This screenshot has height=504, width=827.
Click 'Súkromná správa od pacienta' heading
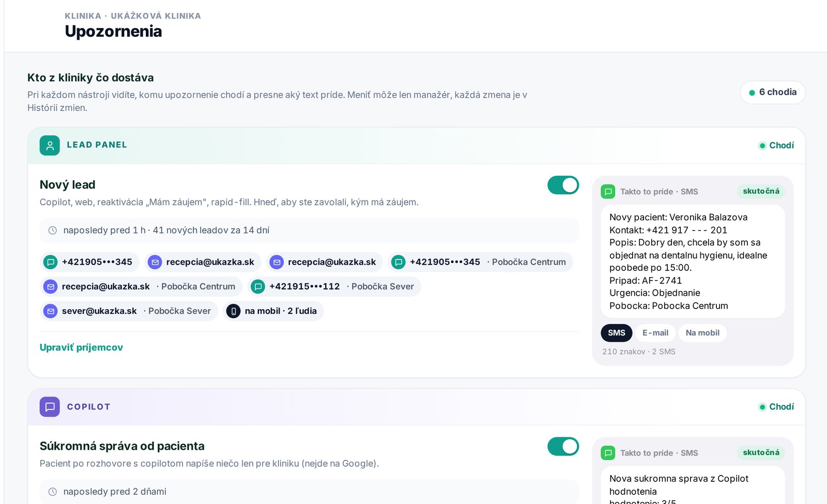122,446
